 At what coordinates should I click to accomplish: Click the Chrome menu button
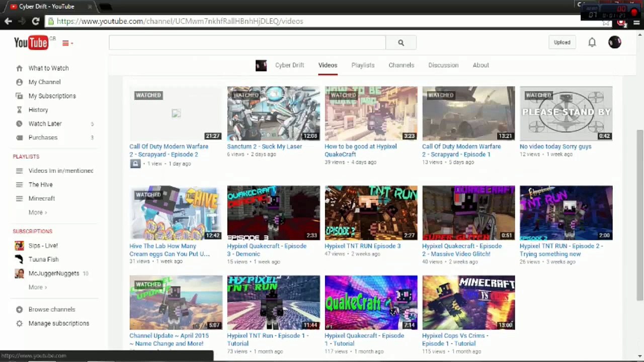636,22
